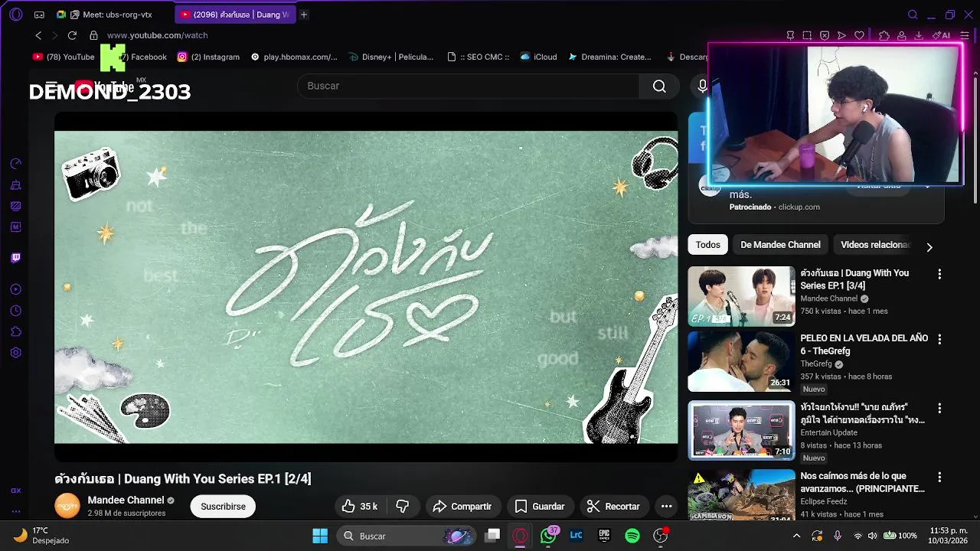Click the YouTube search magnifier button

pyautogui.click(x=659, y=86)
